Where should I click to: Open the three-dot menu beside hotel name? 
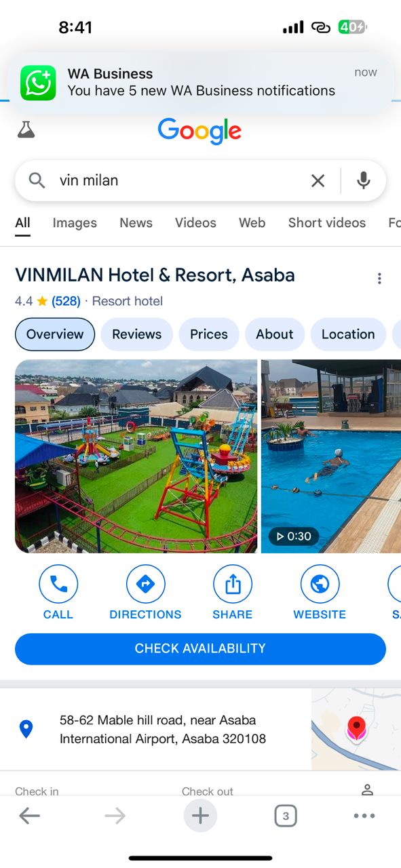[x=379, y=278]
